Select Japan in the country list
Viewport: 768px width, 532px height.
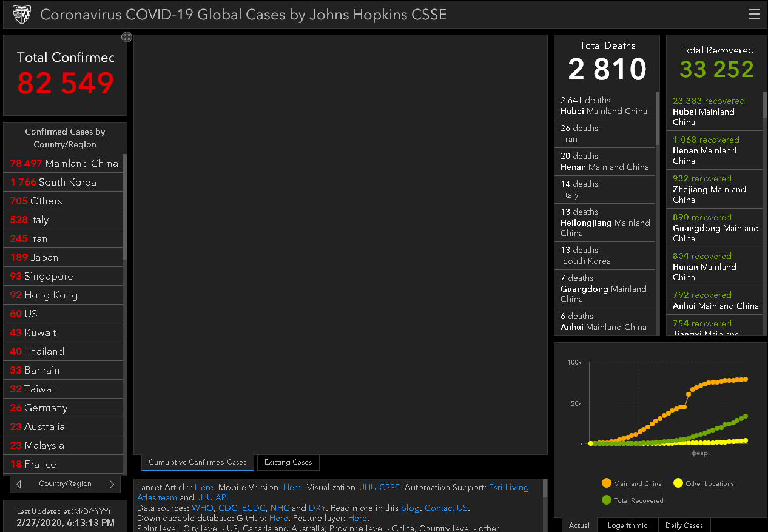click(x=63, y=257)
